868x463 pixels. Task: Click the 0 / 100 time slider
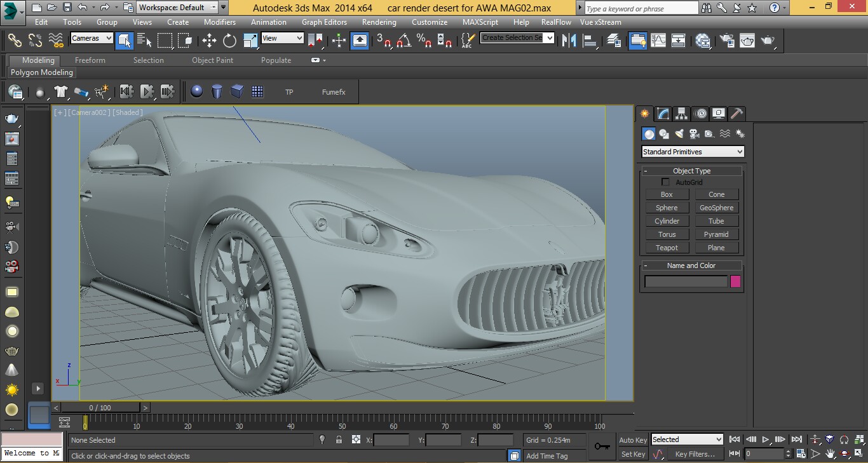click(x=100, y=408)
